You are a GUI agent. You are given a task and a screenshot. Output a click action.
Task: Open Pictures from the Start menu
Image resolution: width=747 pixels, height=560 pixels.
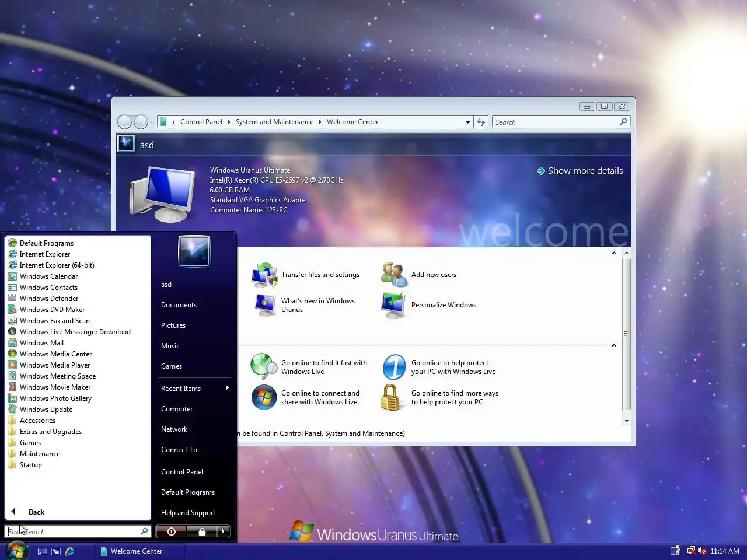pos(173,325)
